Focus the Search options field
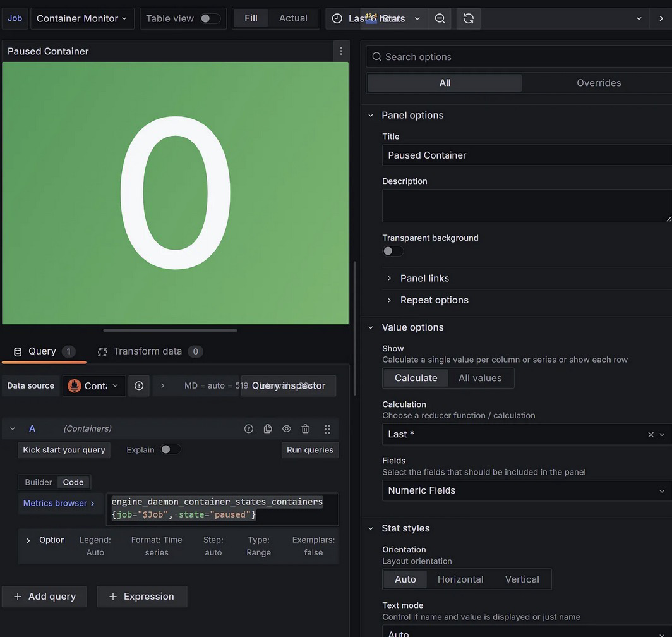 point(519,57)
